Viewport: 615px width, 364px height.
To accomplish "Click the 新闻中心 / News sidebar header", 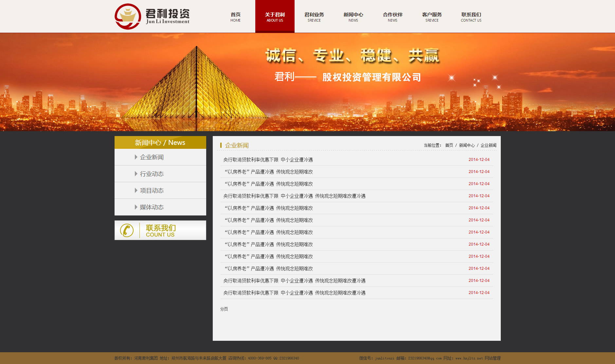I will [x=160, y=143].
